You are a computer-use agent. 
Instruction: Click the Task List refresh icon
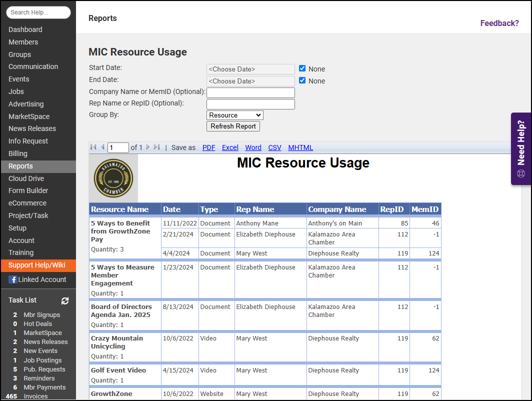65,300
